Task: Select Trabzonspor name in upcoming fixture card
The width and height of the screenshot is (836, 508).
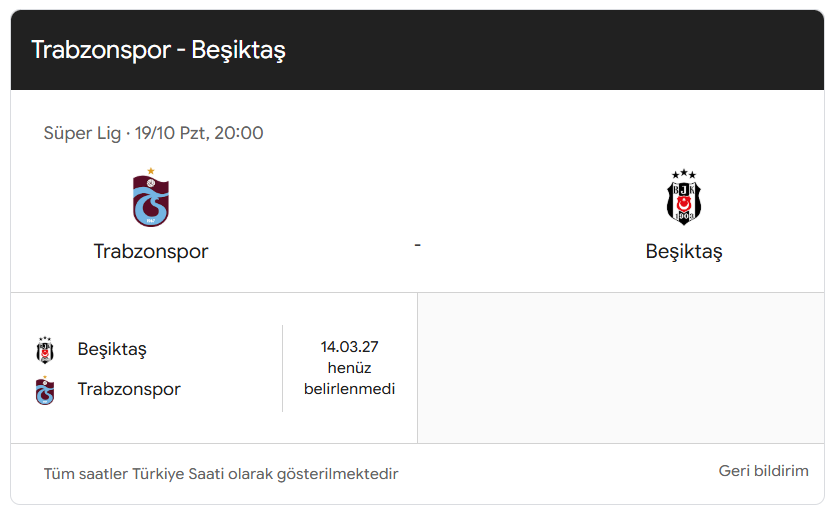Action: (129, 389)
